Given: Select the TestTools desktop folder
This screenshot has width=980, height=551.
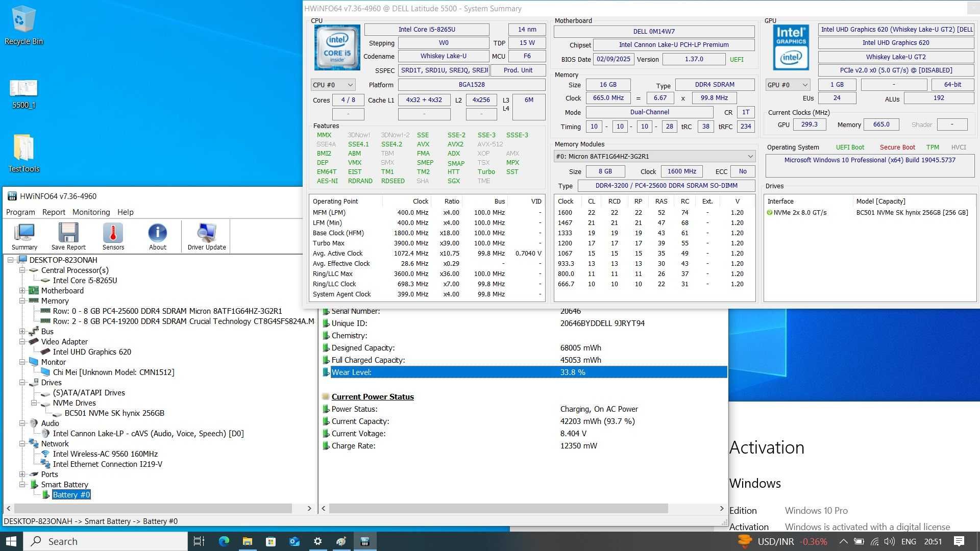Looking at the screenshot, I should (x=23, y=153).
